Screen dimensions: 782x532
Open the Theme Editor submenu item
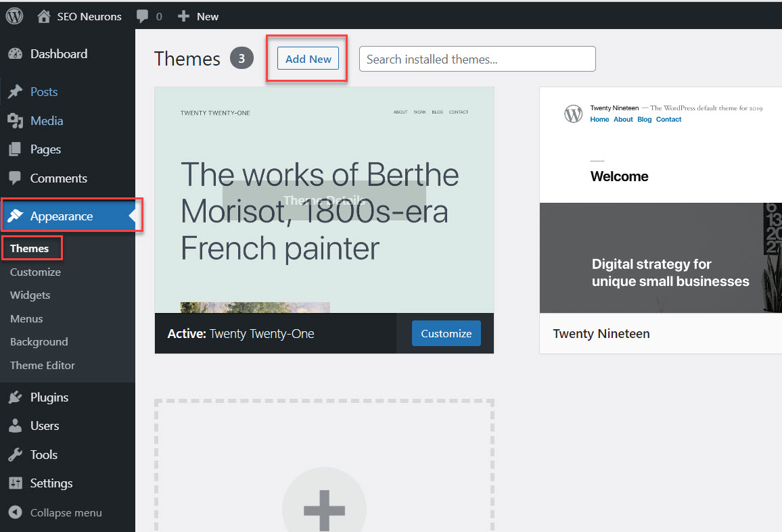pos(43,365)
